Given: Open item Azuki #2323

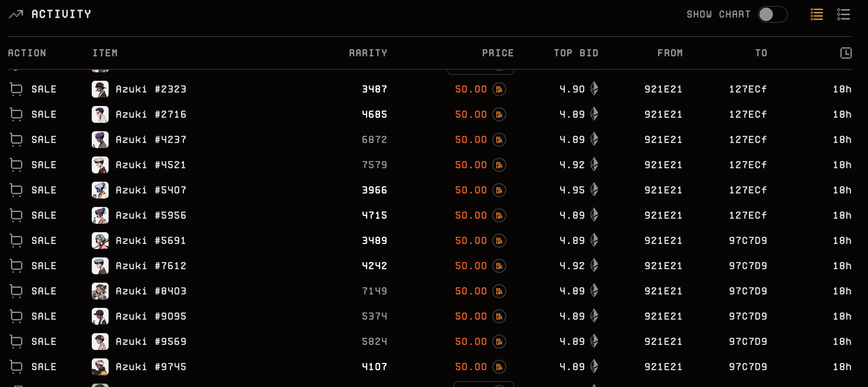Looking at the screenshot, I should click(151, 89).
